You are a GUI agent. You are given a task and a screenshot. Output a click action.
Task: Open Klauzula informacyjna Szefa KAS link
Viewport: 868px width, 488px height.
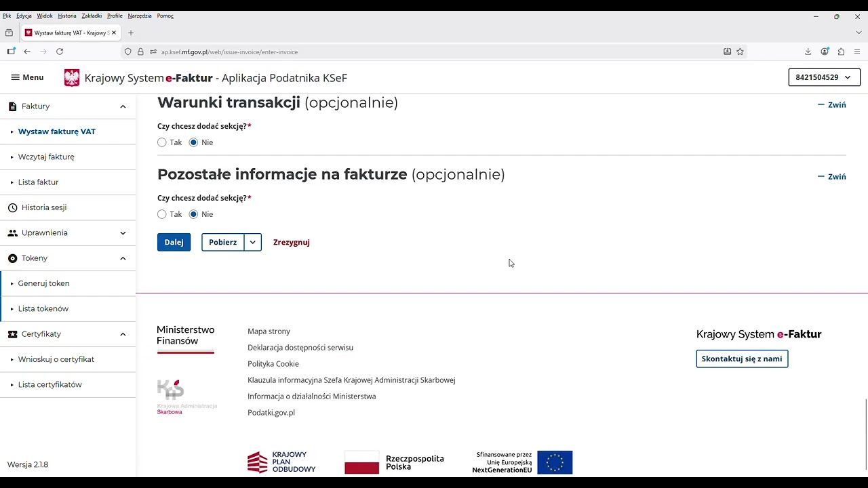pos(351,380)
